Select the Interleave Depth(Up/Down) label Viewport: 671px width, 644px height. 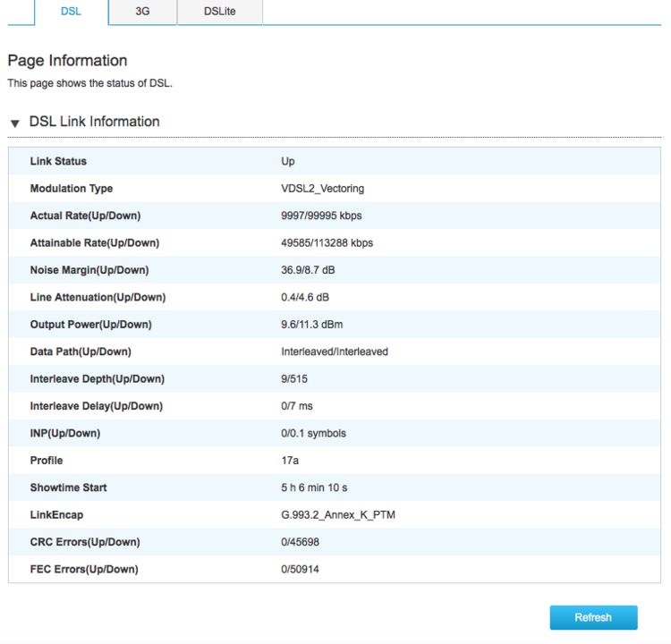pos(98,378)
